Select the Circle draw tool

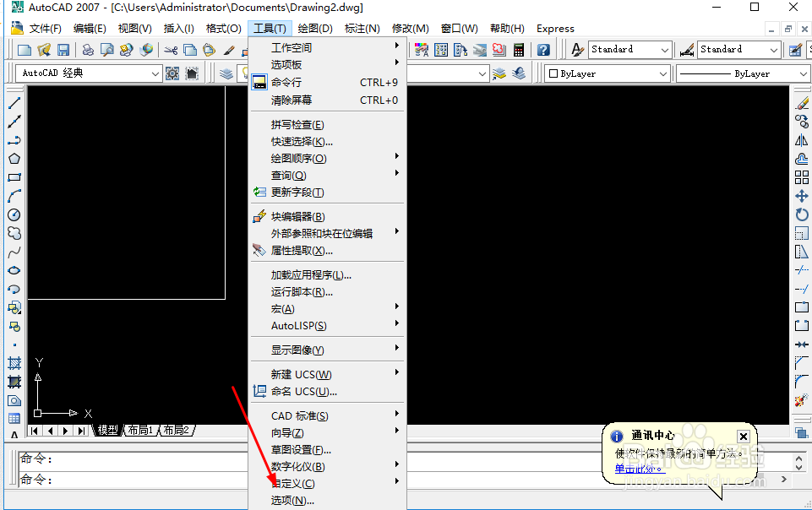[14, 214]
